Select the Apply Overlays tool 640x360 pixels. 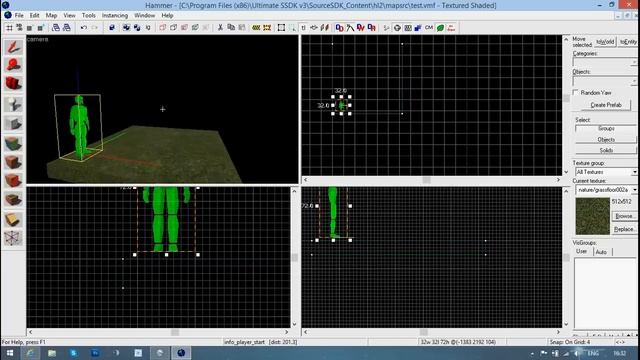point(13,200)
